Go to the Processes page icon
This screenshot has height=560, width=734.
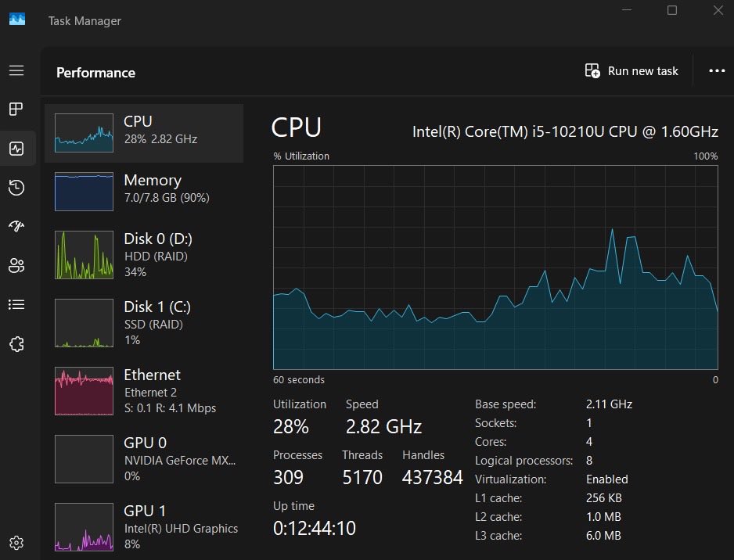[x=16, y=109]
